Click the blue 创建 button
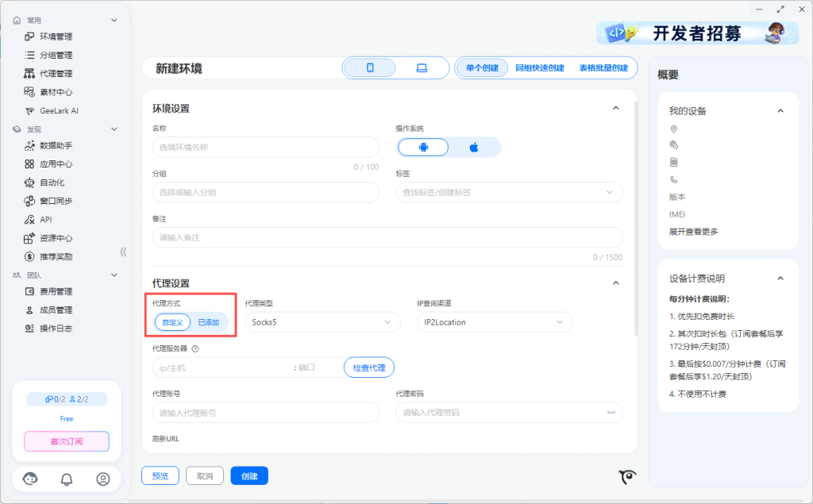This screenshot has width=813, height=504. coord(249,475)
